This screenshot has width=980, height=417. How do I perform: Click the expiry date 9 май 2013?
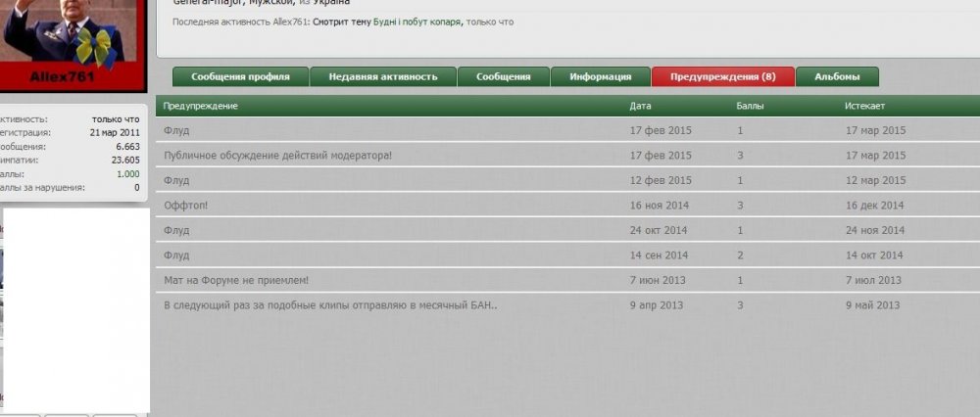(x=872, y=305)
